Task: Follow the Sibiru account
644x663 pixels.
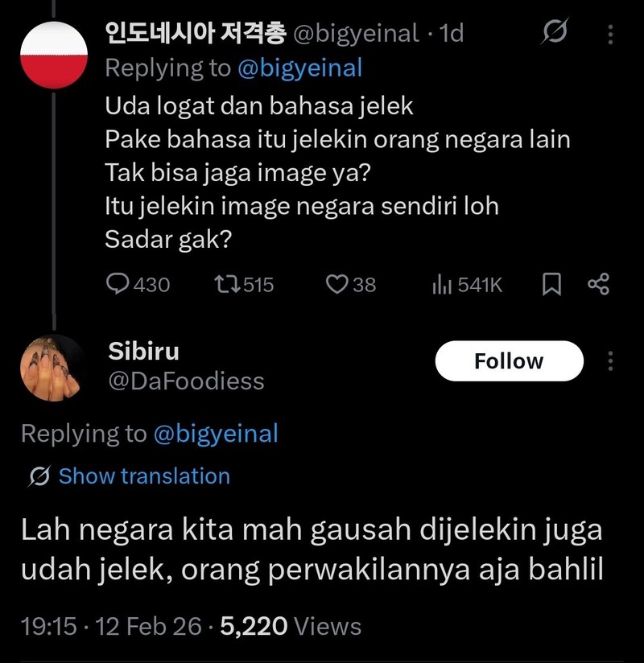Action: coord(509,360)
